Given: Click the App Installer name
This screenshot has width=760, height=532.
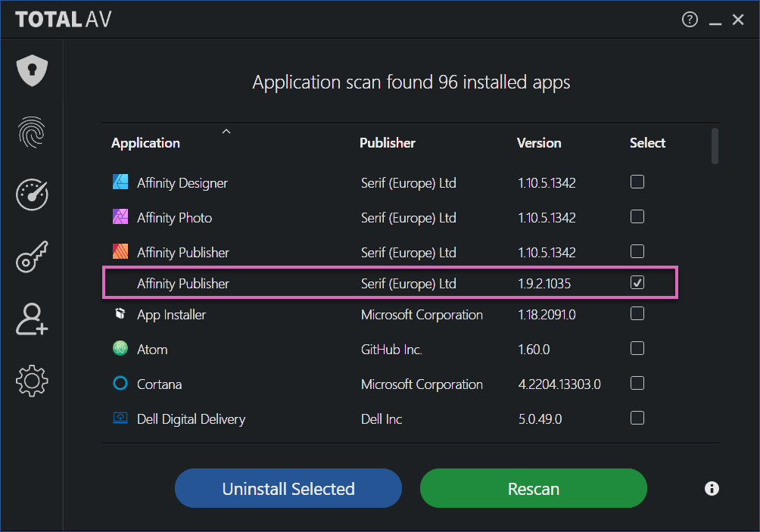Looking at the screenshot, I should click(172, 315).
